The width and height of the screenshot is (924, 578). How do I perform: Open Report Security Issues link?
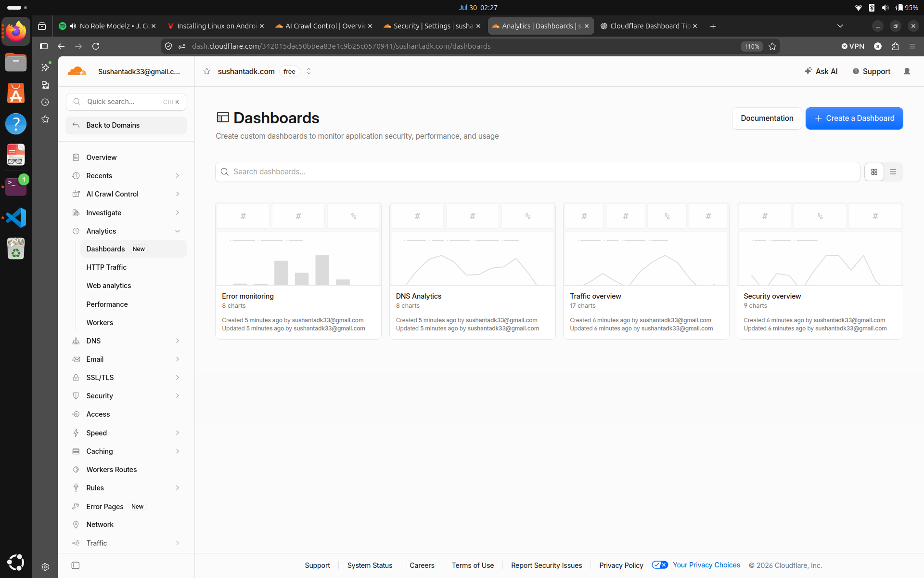click(x=547, y=565)
